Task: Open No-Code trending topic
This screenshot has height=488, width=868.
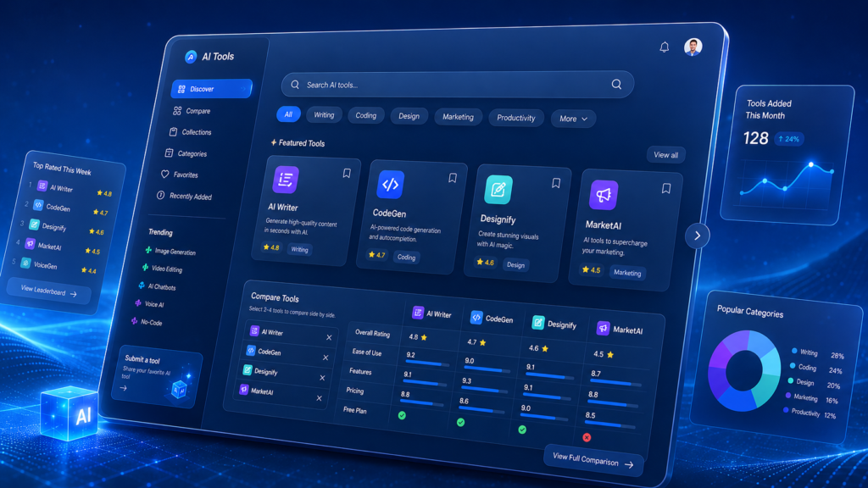Action: click(x=147, y=321)
